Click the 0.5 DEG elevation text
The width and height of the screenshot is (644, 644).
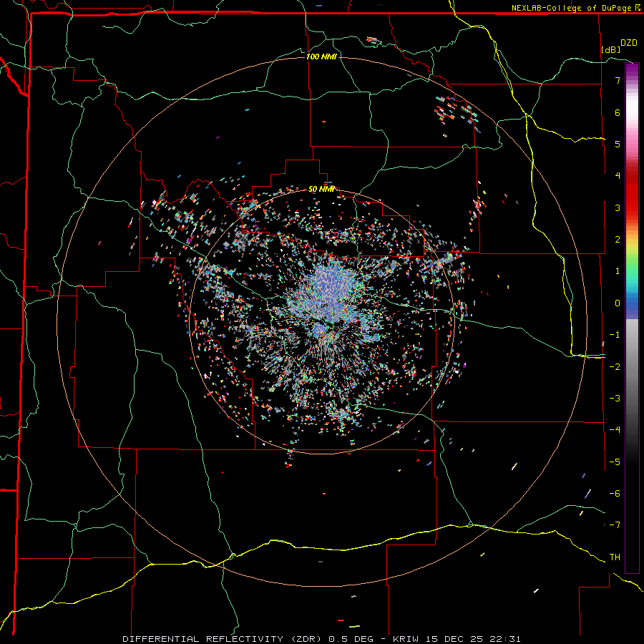coord(351,639)
